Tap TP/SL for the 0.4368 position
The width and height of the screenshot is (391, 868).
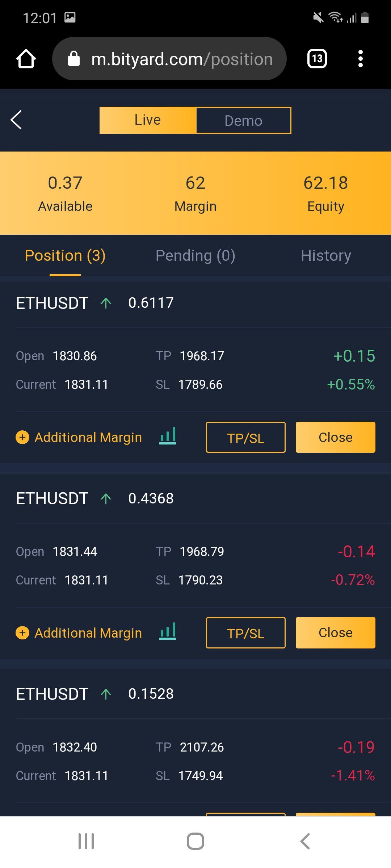[x=245, y=633]
